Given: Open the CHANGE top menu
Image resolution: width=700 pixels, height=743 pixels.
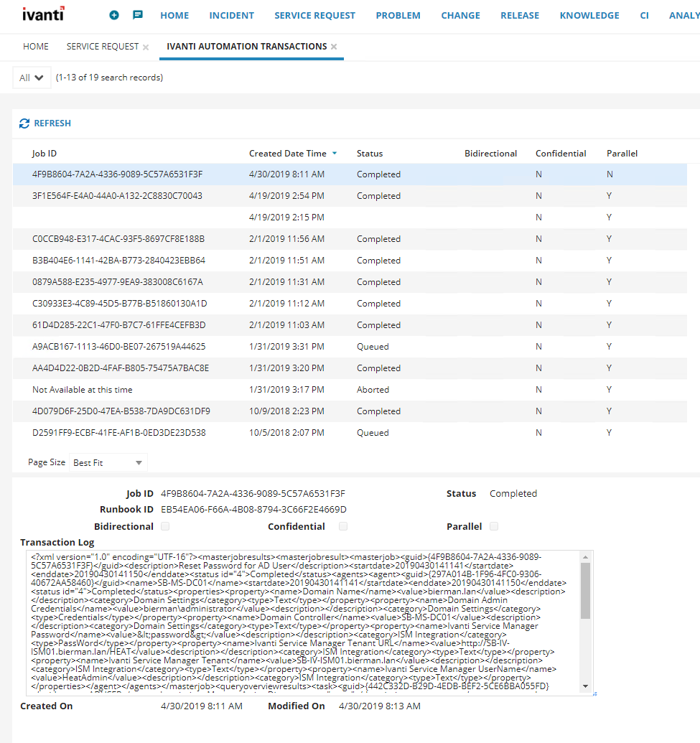Looking at the screenshot, I should [x=461, y=16].
